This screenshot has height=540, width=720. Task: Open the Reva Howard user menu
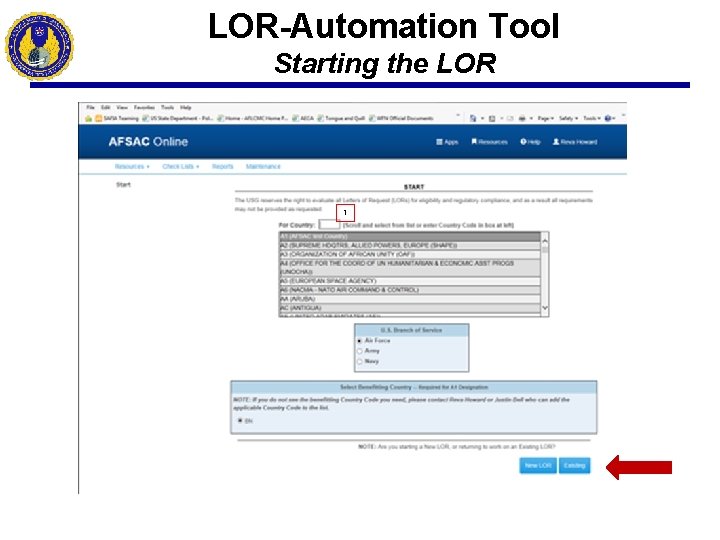click(x=575, y=142)
